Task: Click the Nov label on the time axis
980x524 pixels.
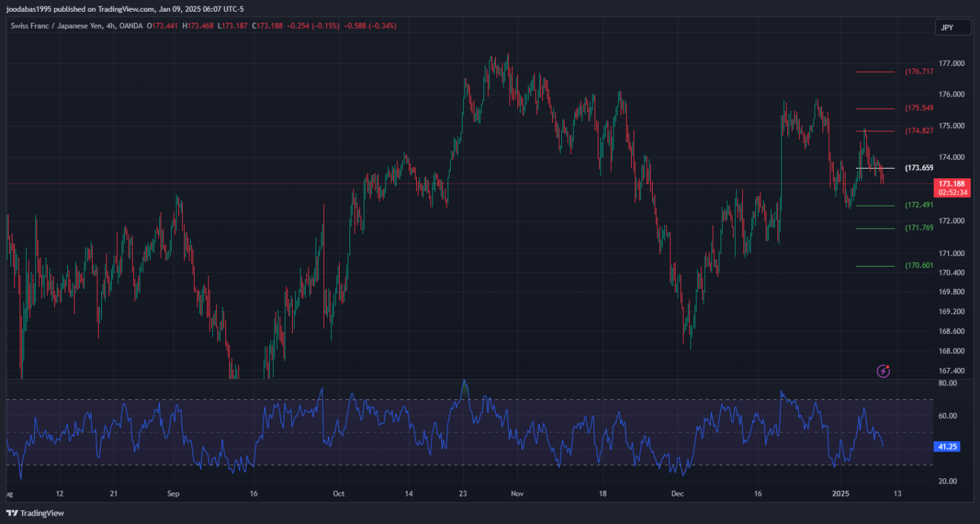Action: click(x=517, y=493)
